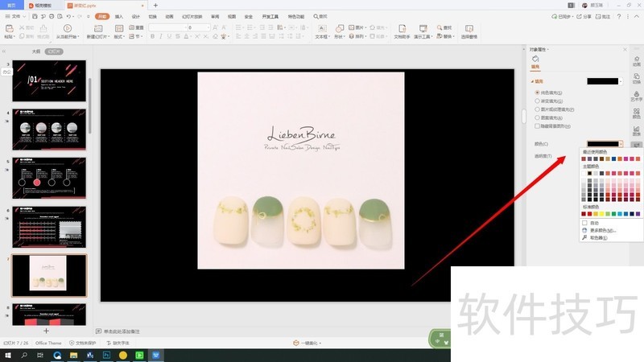Viewport: 644px width, 362px height.
Task: Open the Slide Show ribbon tab
Action: [x=192, y=16]
